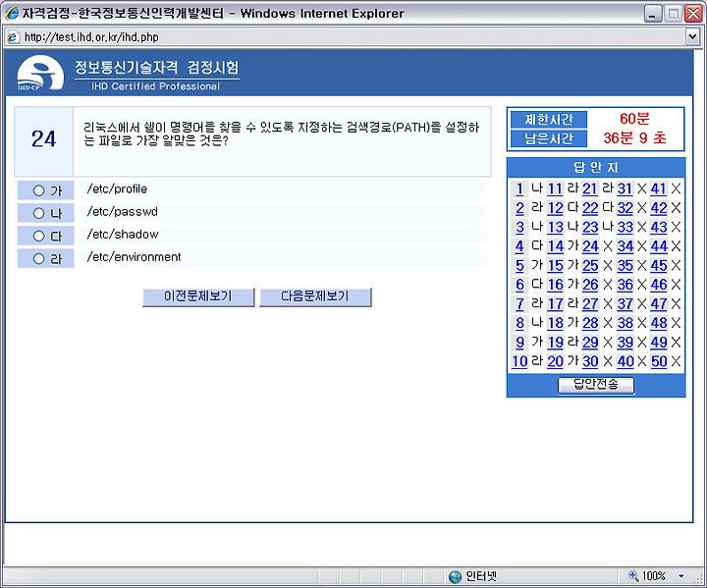
Task: Select radio option 라 /etc/environment
Action: click(x=38, y=258)
